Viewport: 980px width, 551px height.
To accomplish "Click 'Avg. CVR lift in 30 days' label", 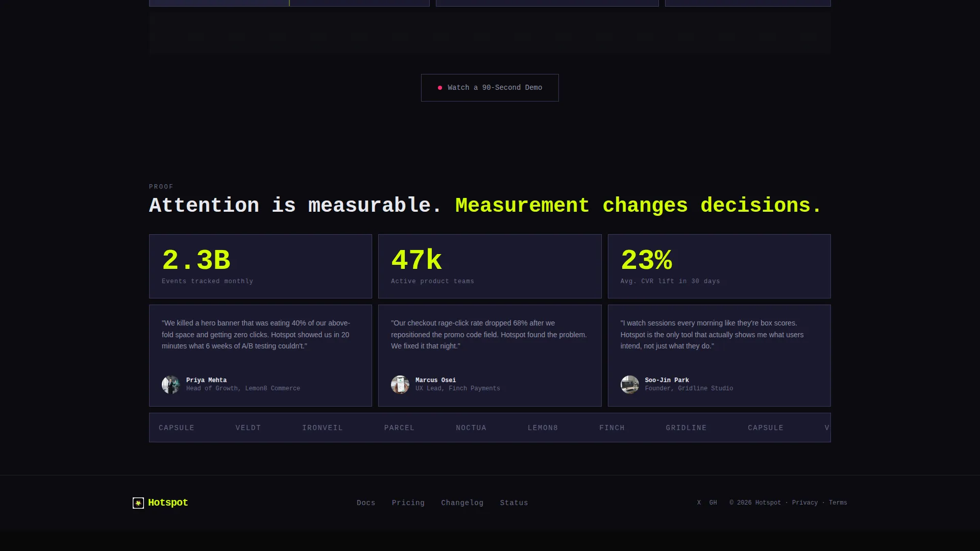I will pos(670,281).
